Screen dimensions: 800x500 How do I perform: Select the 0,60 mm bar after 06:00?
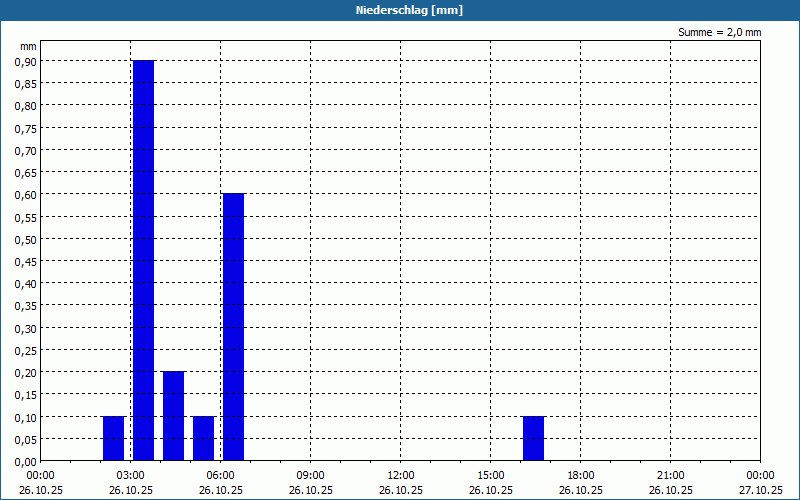[234, 327]
